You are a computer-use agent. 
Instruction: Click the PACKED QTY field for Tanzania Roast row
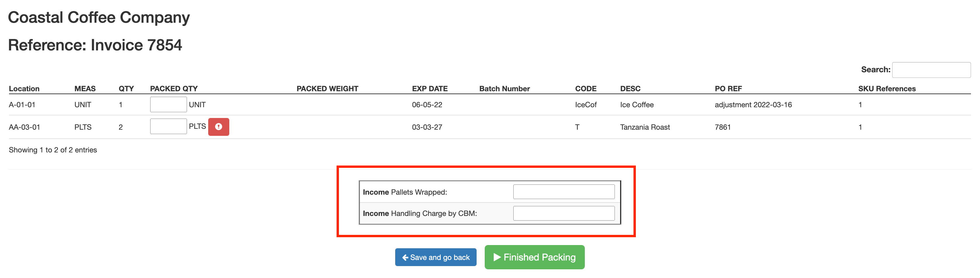pyautogui.click(x=168, y=126)
